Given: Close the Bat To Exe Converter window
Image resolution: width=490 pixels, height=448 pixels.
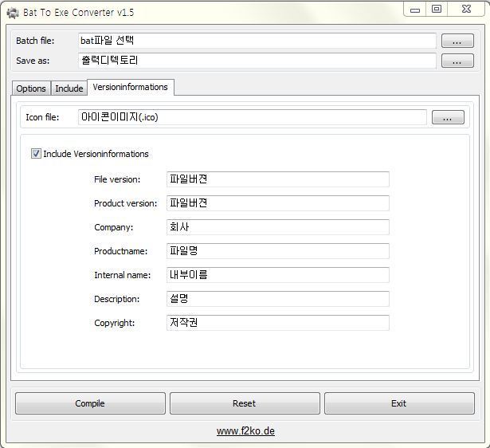Looking at the screenshot, I should tap(466, 9).
